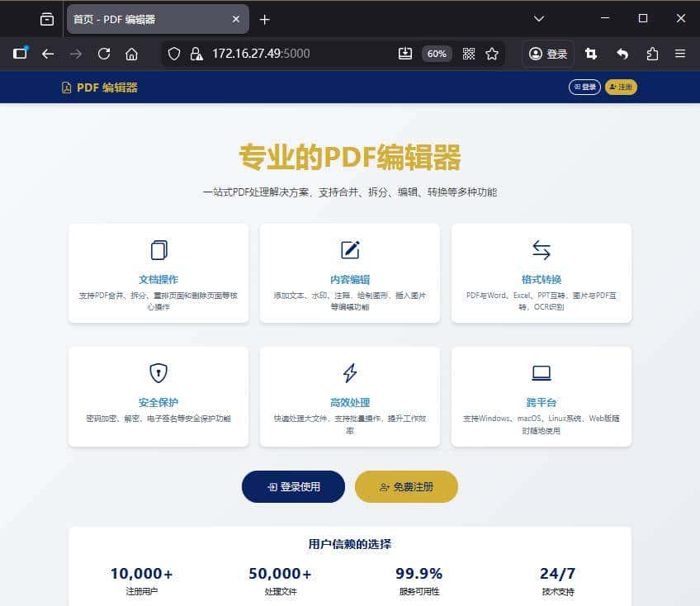Click the PDF 编辑器 logo in the navbar

(x=99, y=87)
